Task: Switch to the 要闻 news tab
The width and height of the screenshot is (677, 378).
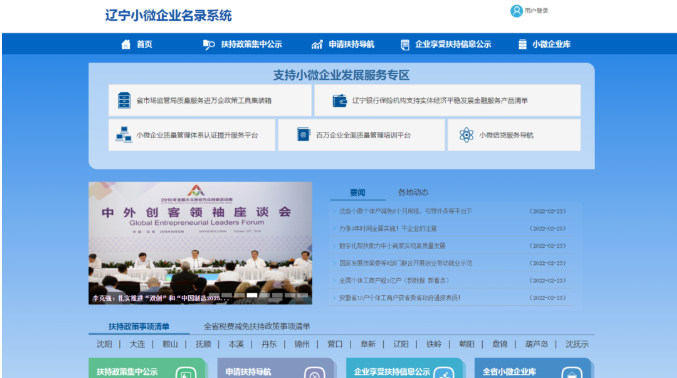Action: (x=357, y=193)
